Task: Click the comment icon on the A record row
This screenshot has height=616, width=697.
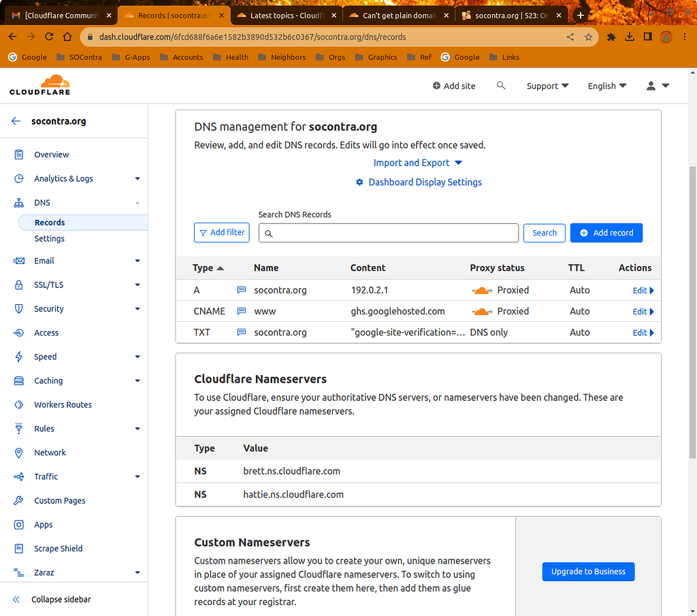Action: click(242, 290)
